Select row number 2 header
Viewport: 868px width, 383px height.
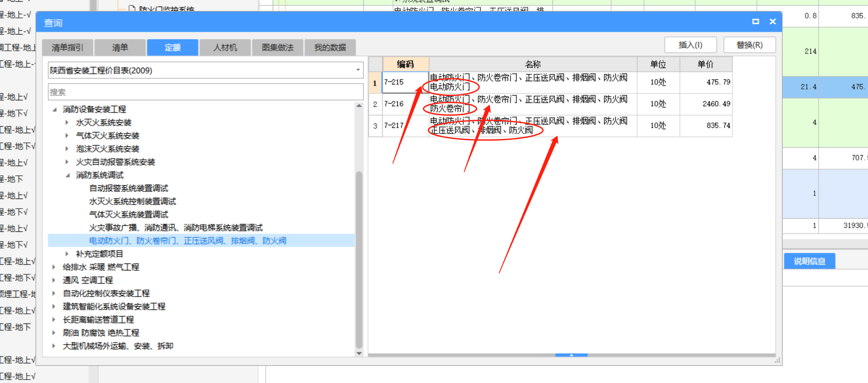pos(375,104)
